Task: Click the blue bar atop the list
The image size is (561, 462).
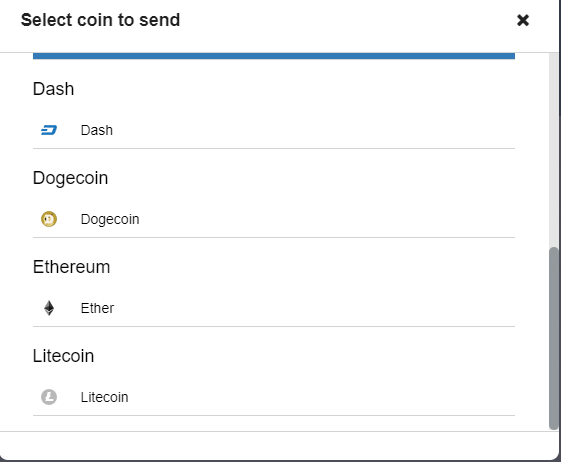Action: 274,56
